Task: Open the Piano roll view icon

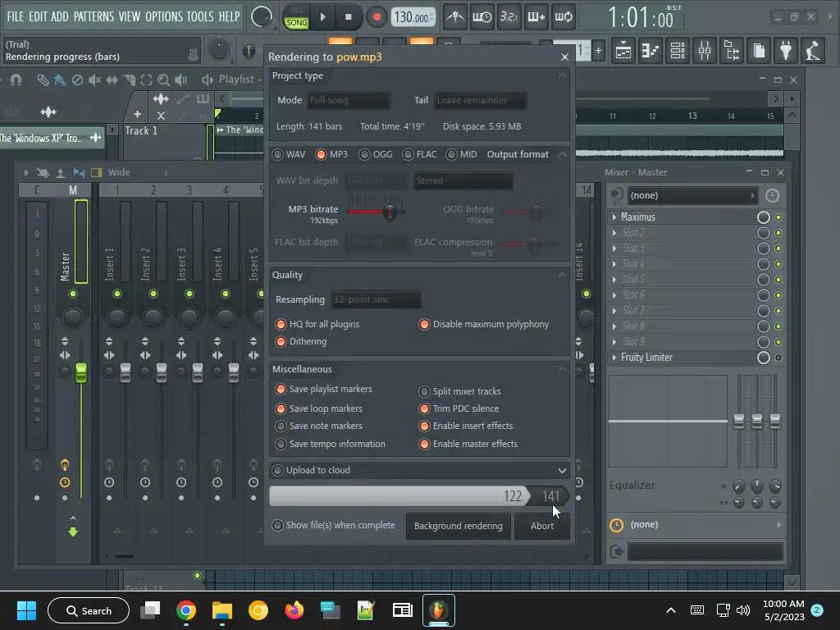Action: click(651, 51)
